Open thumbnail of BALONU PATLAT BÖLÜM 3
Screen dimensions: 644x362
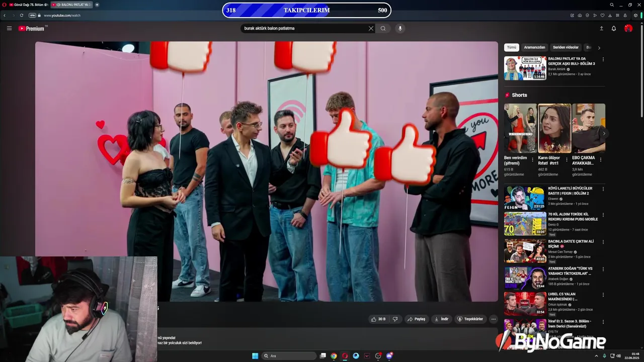pos(525,68)
